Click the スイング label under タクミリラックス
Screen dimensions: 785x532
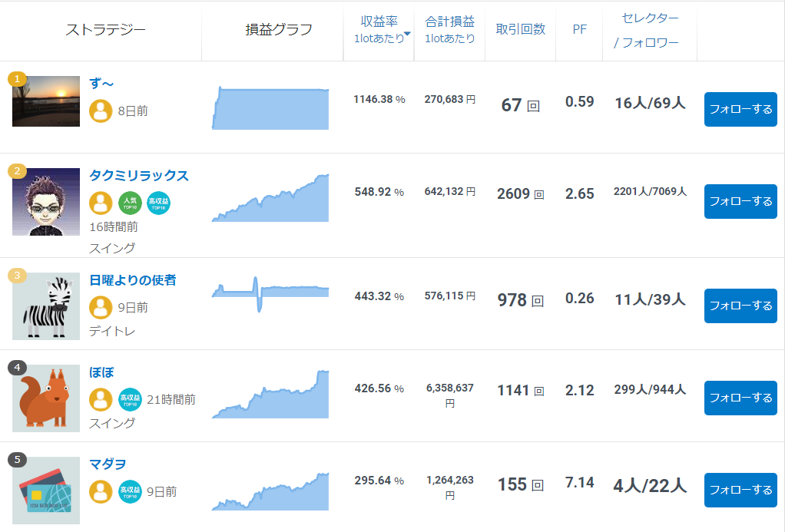(x=112, y=248)
